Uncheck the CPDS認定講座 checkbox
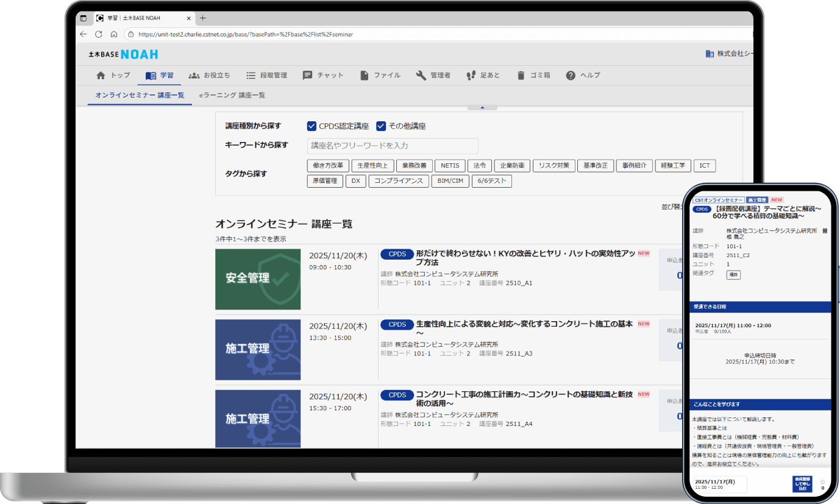 click(311, 126)
